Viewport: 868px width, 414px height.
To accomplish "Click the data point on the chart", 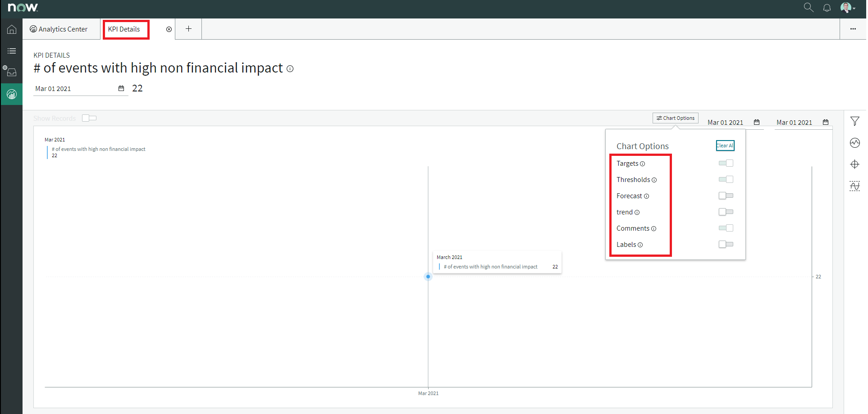I will click(428, 277).
